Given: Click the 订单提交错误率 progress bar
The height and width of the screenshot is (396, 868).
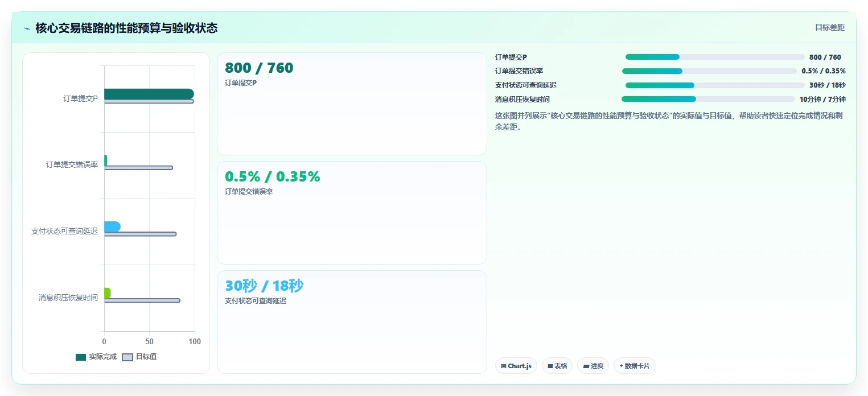Looking at the screenshot, I should (x=709, y=71).
